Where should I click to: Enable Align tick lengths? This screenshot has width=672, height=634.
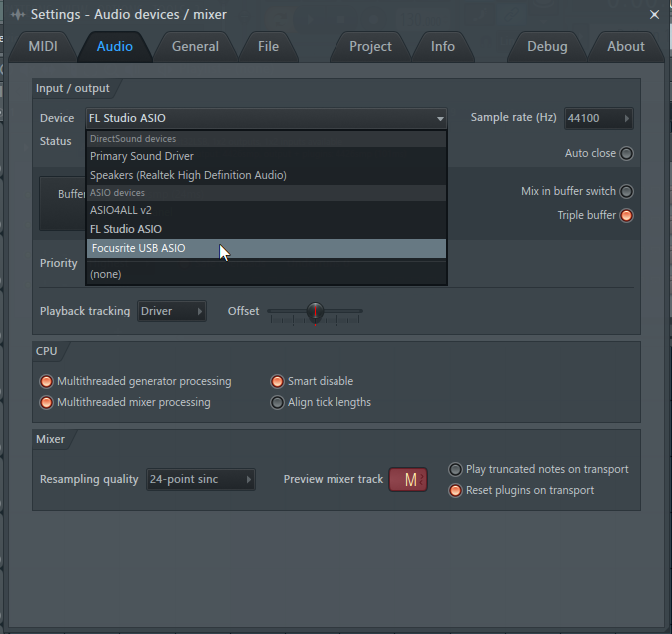point(277,403)
